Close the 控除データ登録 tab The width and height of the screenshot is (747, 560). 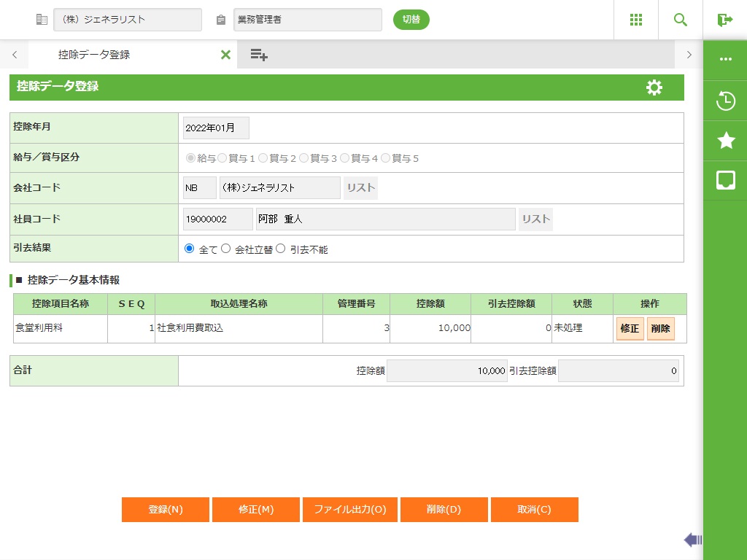coord(225,55)
